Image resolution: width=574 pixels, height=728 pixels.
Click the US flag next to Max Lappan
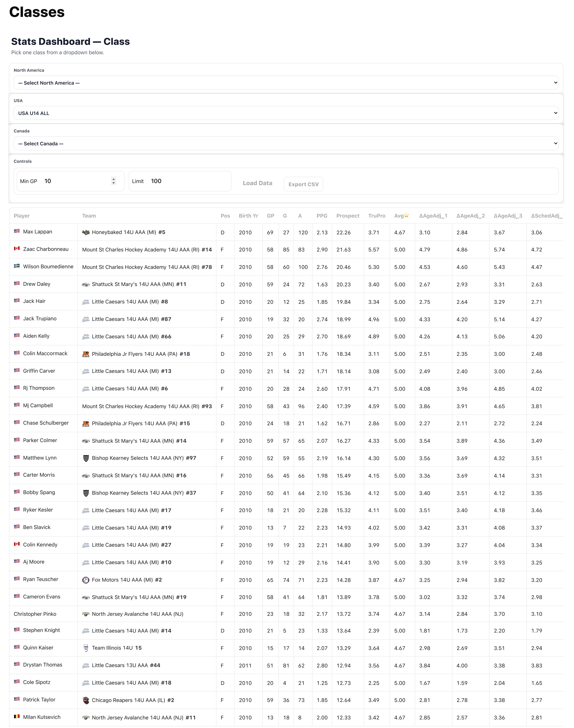(x=17, y=231)
